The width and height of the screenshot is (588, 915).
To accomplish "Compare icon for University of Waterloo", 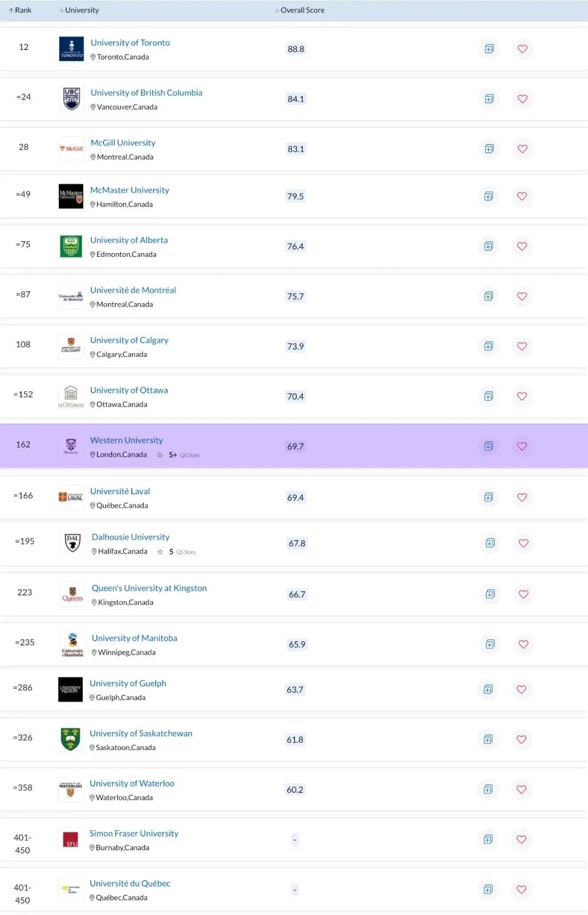I will pyautogui.click(x=488, y=789).
